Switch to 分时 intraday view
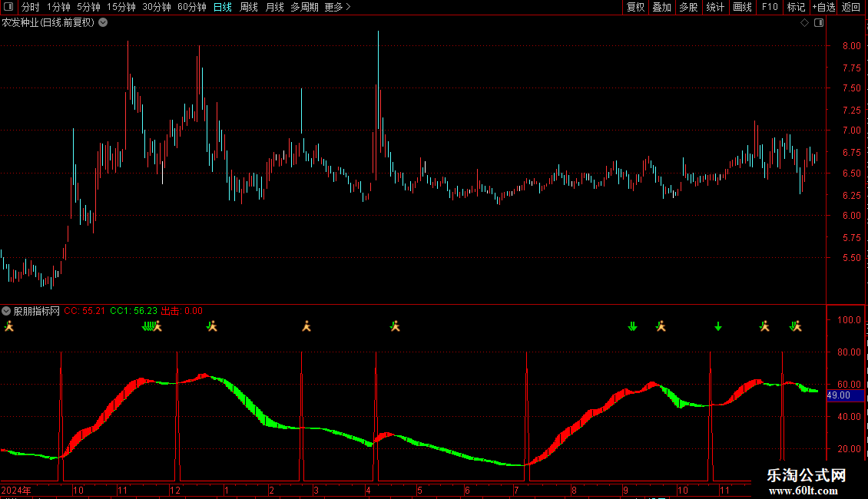868x499 pixels. (31, 7)
